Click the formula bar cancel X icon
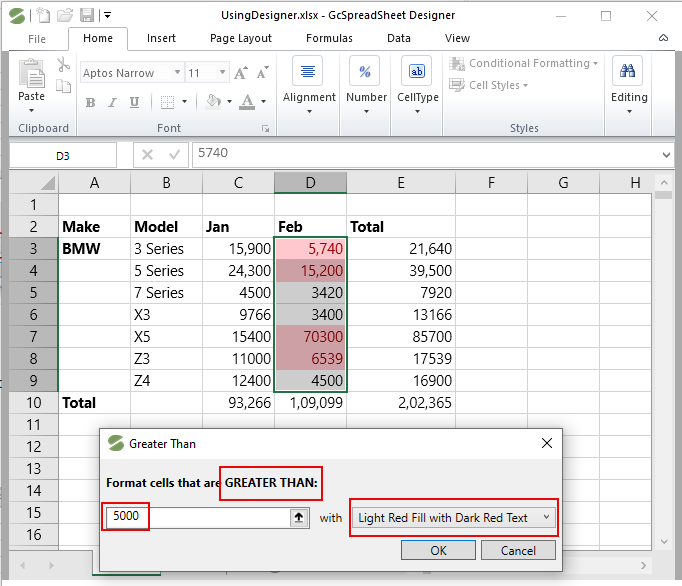This screenshot has height=586, width=682. (x=147, y=154)
